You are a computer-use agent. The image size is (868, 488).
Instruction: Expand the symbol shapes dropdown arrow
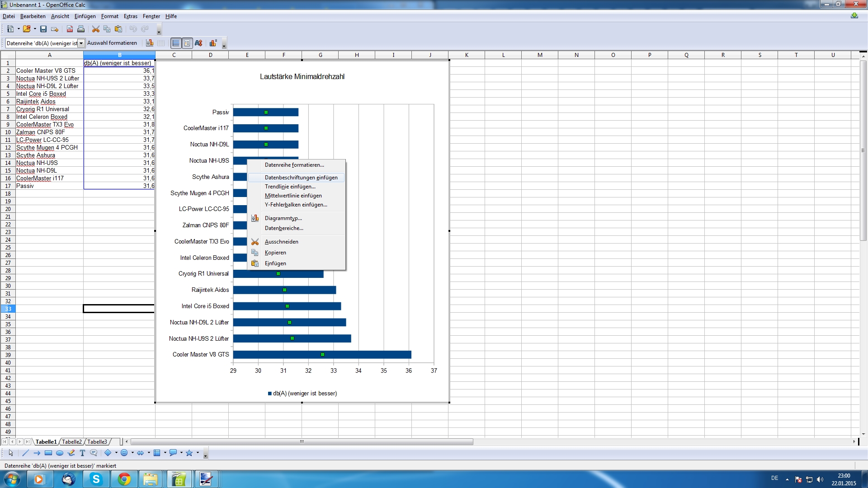click(x=132, y=453)
